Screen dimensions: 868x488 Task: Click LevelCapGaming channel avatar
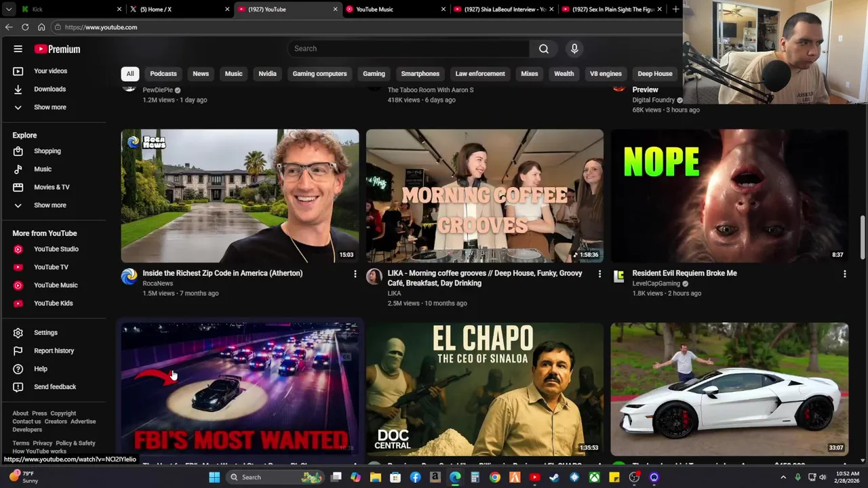click(x=618, y=277)
